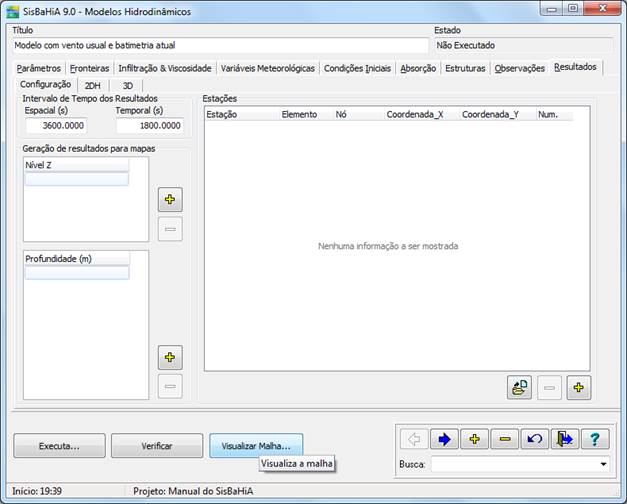Screen dimensions: 627x504
Task: Click the Executa... button
Action: coord(60,446)
